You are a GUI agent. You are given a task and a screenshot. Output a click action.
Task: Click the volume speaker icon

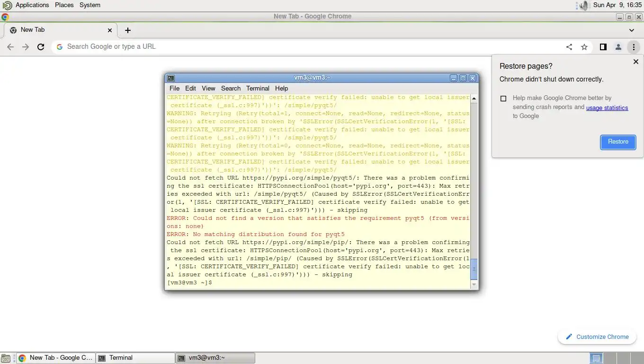point(583,5)
